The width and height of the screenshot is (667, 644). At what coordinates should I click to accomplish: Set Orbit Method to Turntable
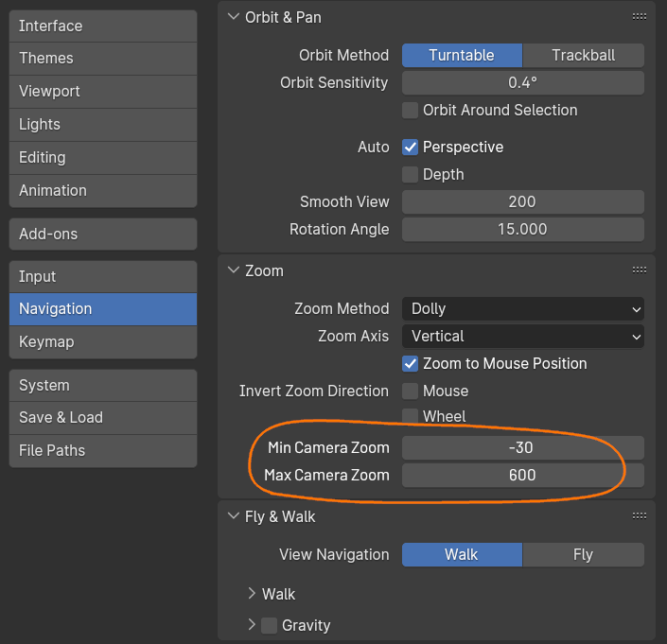pyautogui.click(x=462, y=55)
